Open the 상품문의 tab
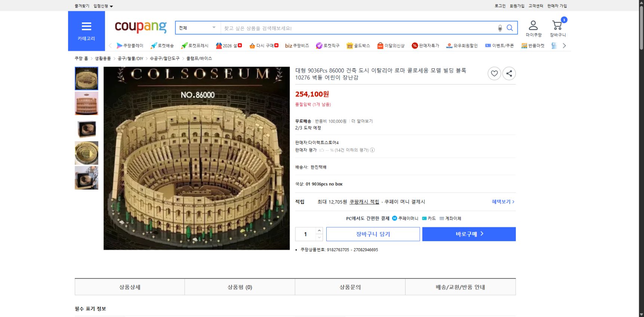The image size is (644, 317). pos(350,287)
